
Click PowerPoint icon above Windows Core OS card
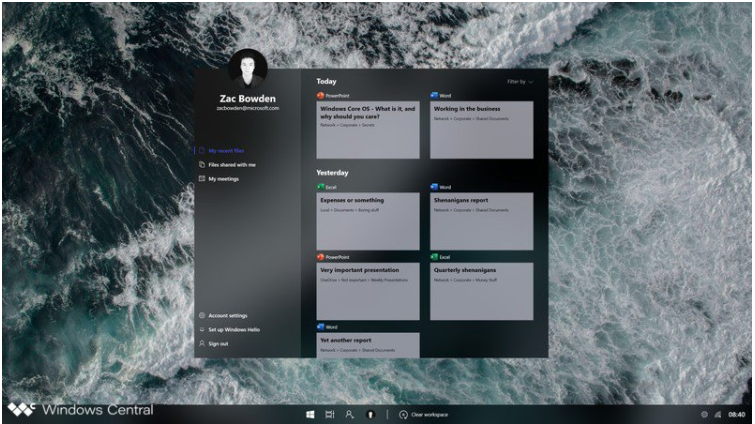click(320, 95)
